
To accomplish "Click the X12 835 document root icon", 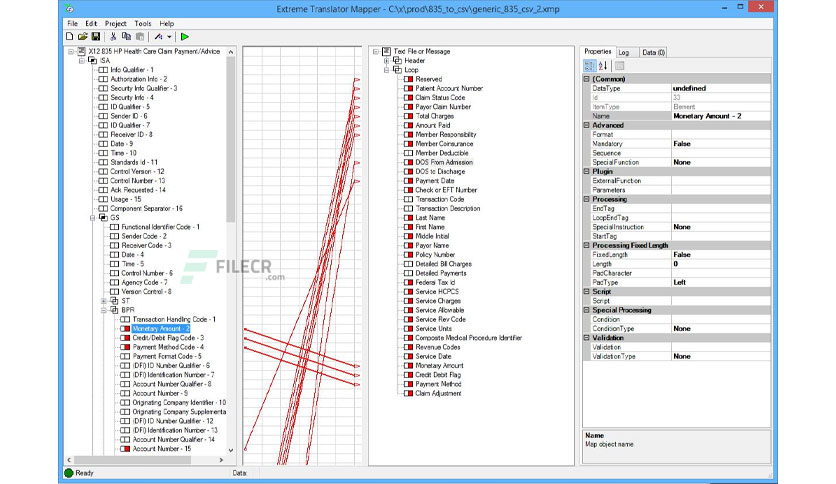I will [x=82, y=51].
